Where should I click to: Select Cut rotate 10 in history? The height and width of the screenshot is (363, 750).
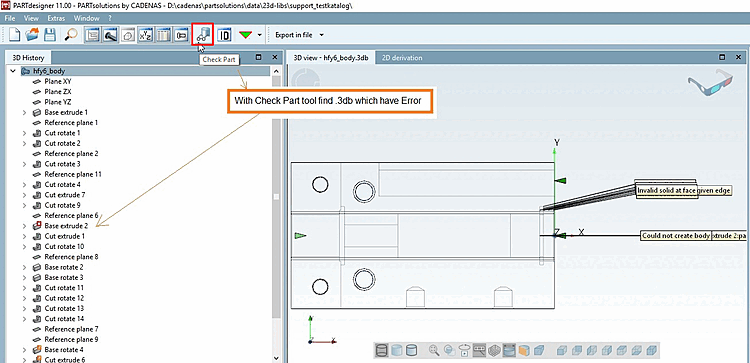(64, 246)
